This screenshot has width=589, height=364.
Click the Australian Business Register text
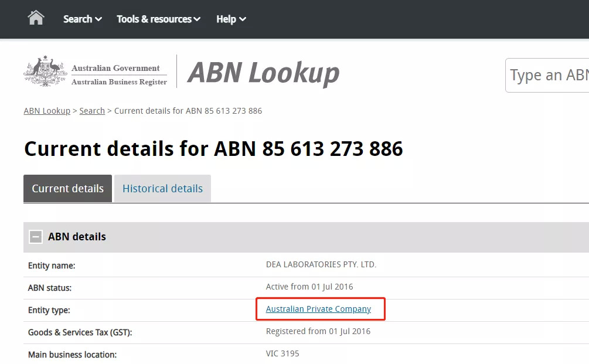(x=119, y=82)
